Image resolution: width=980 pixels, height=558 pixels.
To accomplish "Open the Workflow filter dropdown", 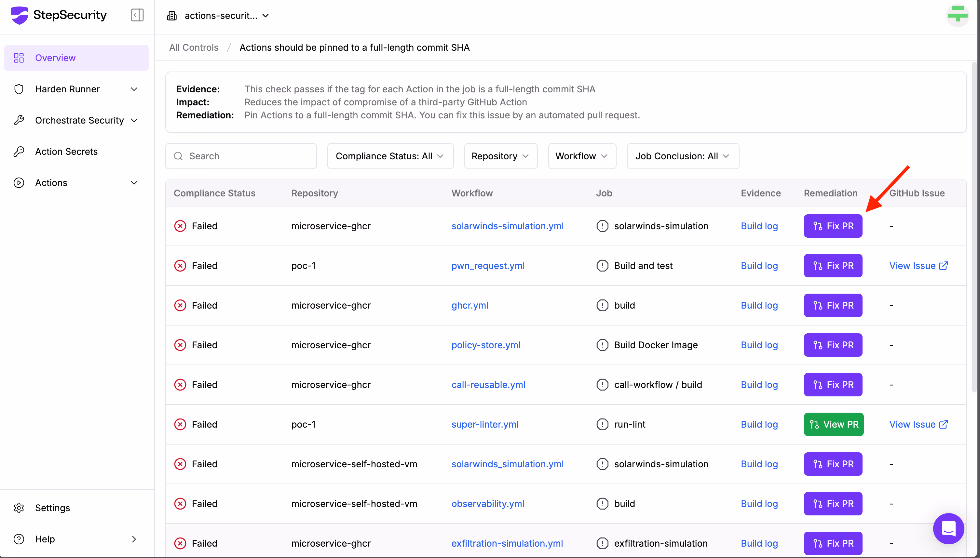I will point(582,156).
